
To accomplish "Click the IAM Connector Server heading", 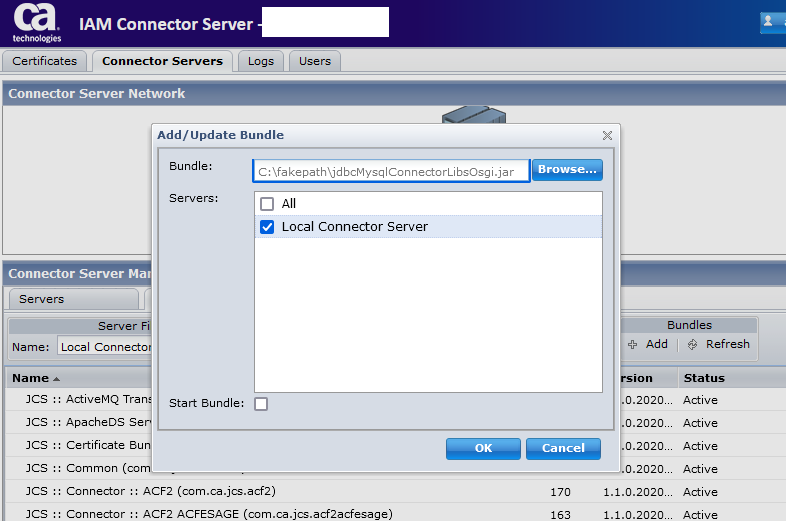I will [166, 24].
